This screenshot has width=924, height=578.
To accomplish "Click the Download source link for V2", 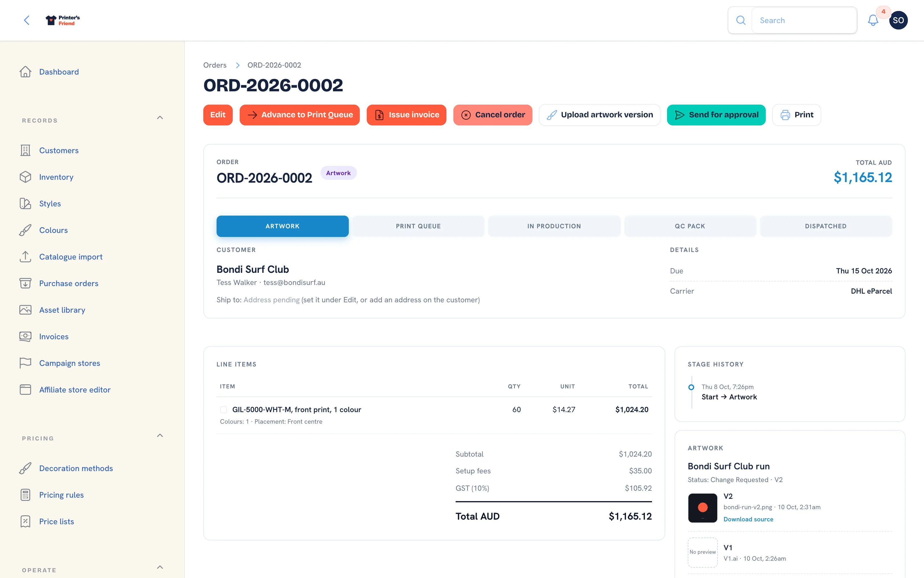I will pos(748,519).
